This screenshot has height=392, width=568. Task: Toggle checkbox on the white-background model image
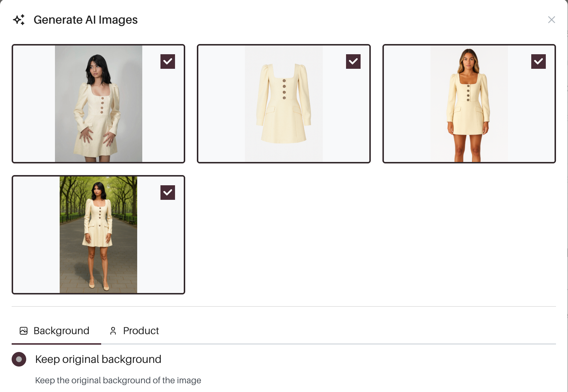[538, 62]
